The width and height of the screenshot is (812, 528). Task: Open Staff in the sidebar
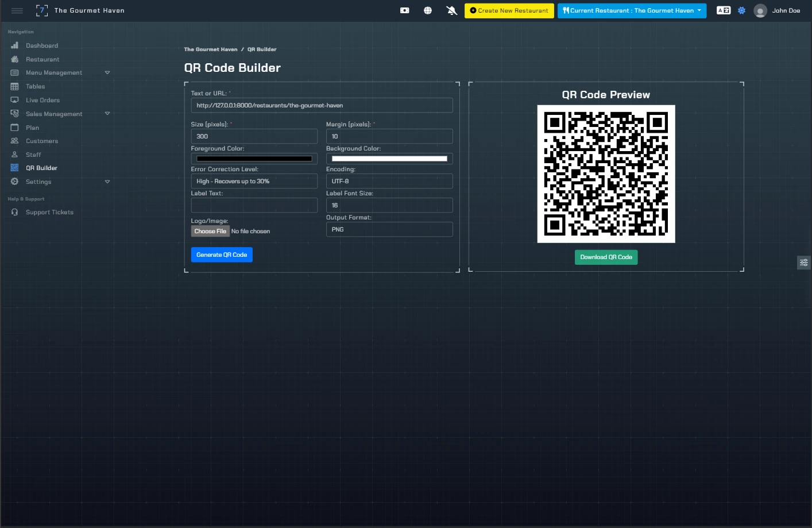[x=33, y=155]
